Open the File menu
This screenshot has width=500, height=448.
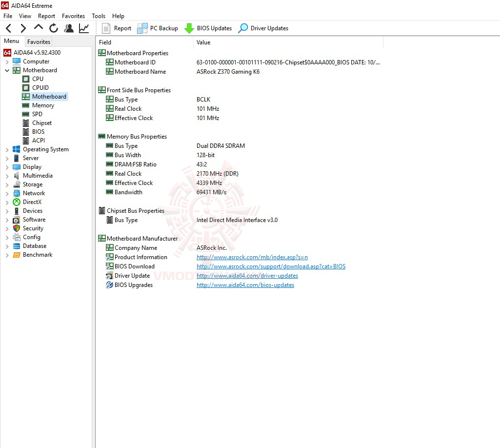(x=8, y=16)
